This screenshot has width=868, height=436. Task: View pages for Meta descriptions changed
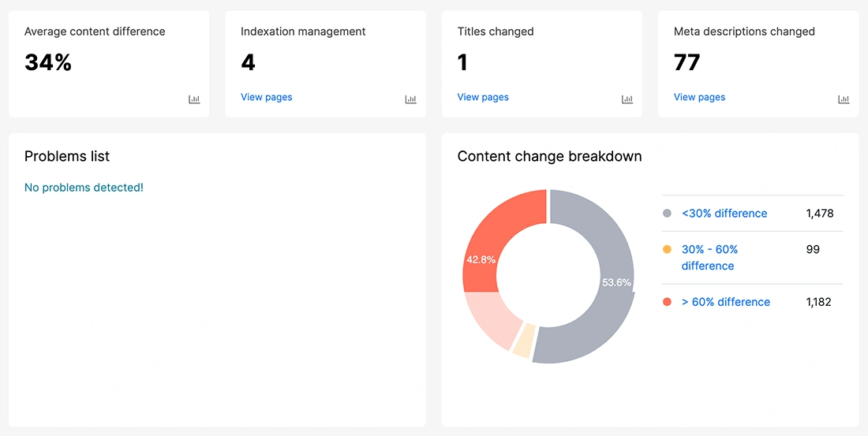(x=699, y=97)
